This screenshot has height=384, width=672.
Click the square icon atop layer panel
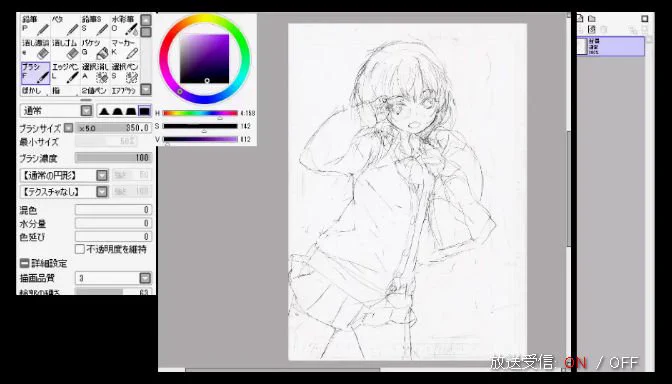pos(645,18)
